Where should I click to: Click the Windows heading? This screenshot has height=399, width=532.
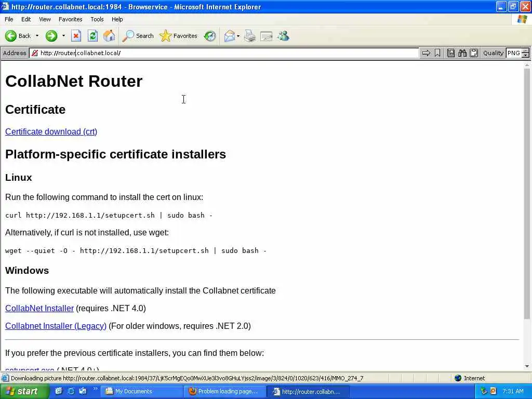tap(27, 270)
